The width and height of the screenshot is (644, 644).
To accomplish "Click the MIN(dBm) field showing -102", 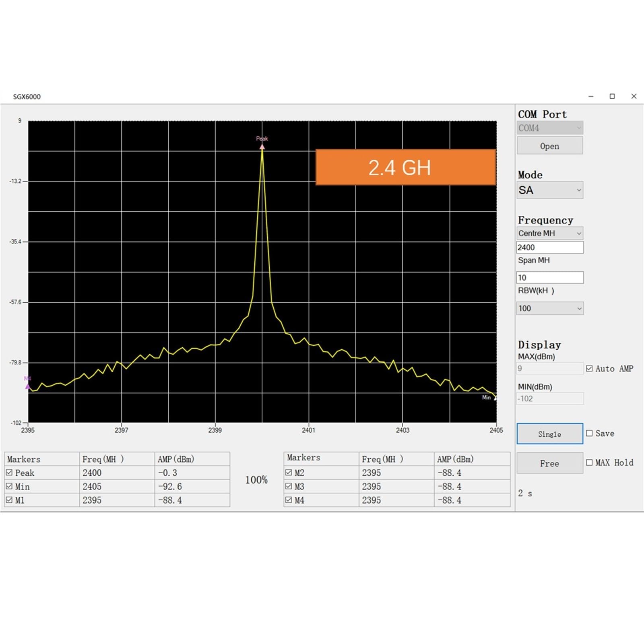I will click(550, 398).
